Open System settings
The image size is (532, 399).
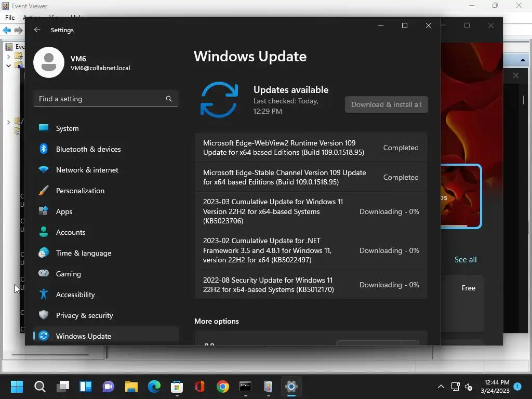click(x=106, y=128)
